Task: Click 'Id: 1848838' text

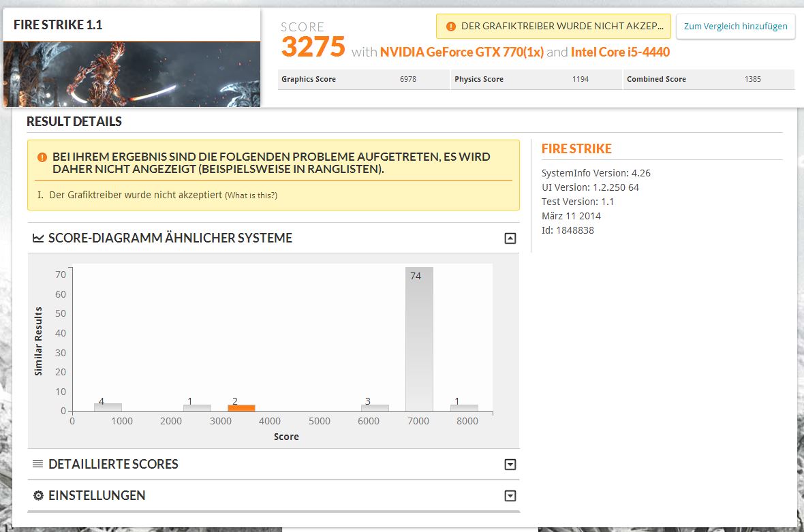Action: click(x=568, y=231)
